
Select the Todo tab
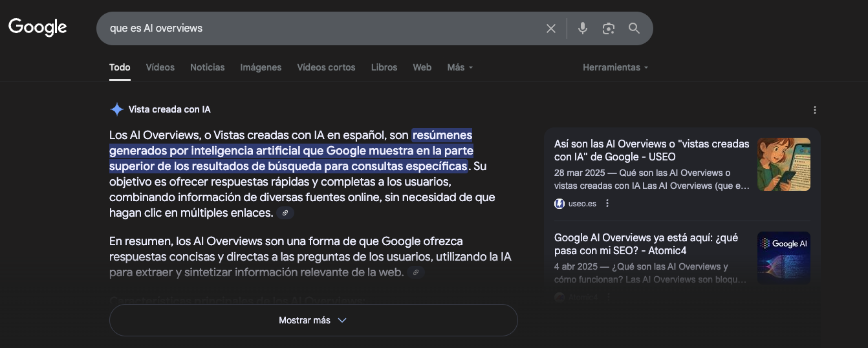coord(120,67)
